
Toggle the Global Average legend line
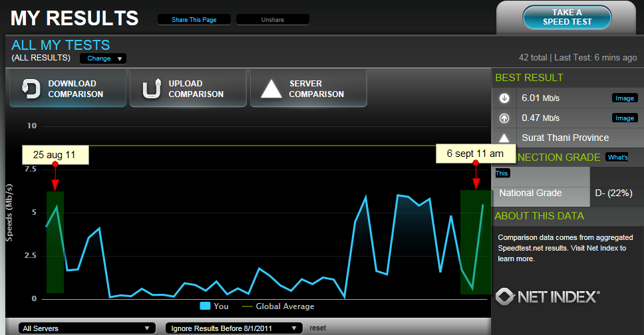pyautogui.click(x=247, y=306)
